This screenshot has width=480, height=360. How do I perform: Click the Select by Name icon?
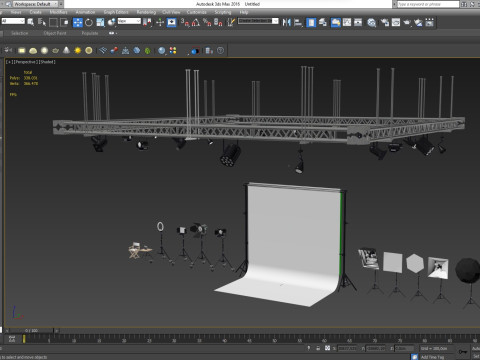pos(42,22)
